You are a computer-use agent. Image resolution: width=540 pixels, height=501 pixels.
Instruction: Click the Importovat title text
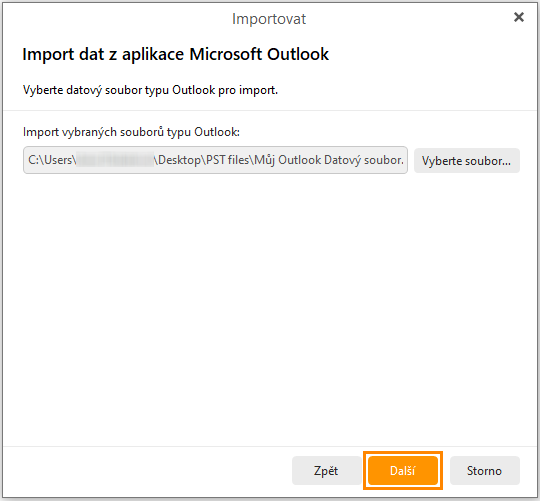(x=269, y=19)
